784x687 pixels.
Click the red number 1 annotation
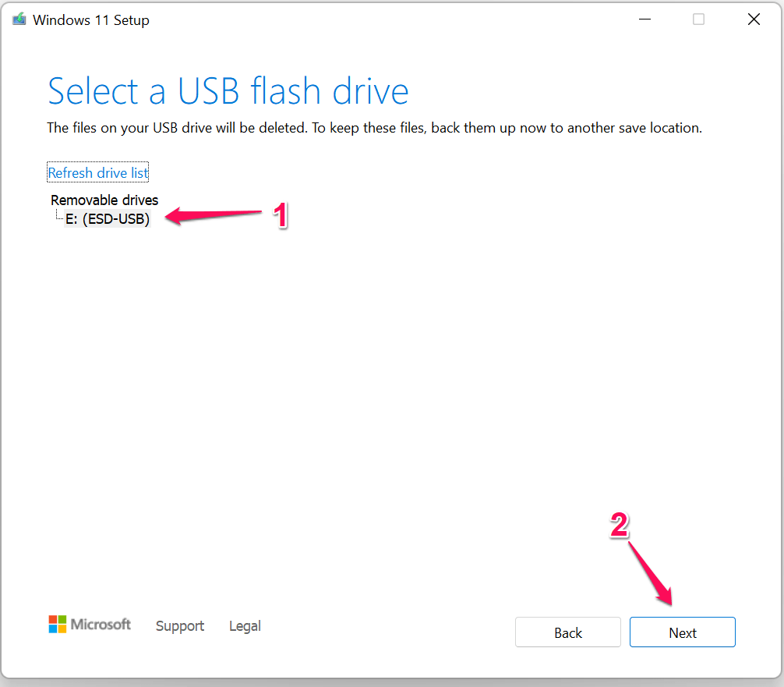pyautogui.click(x=280, y=214)
